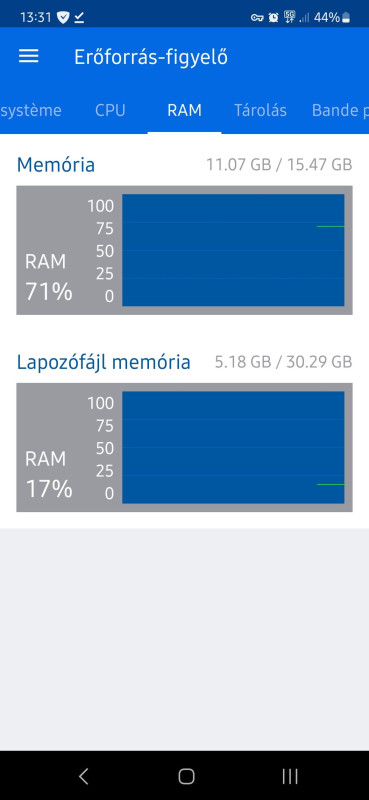Tap the Memória section heading
Image resolution: width=369 pixels, height=800 pixels.
pos(56,165)
